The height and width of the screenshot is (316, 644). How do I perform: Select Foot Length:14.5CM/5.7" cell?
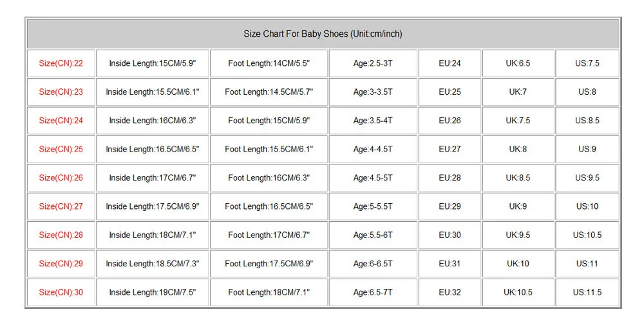pos(269,92)
